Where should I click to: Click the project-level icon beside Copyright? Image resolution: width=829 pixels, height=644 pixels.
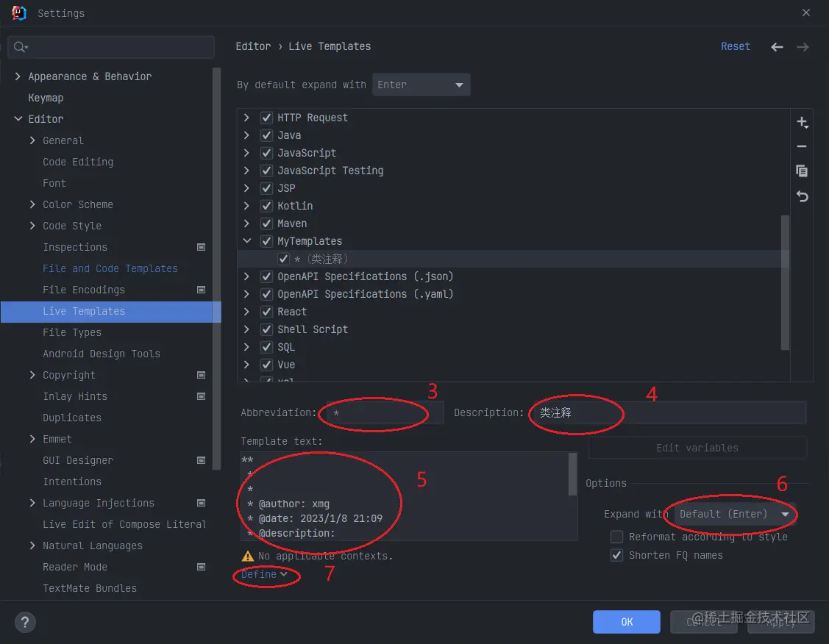(x=201, y=375)
